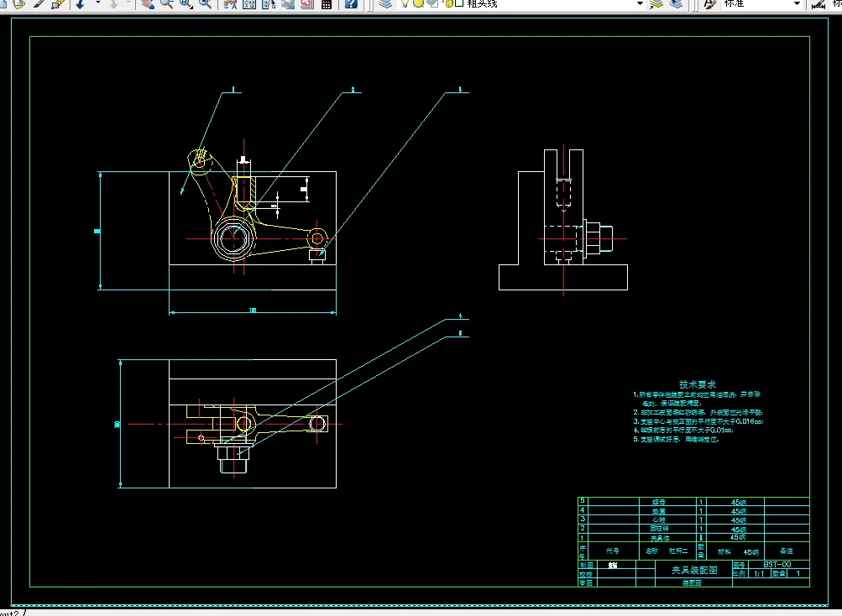
Task: Open the QuickCalc calculator icon
Action: (x=327, y=3)
